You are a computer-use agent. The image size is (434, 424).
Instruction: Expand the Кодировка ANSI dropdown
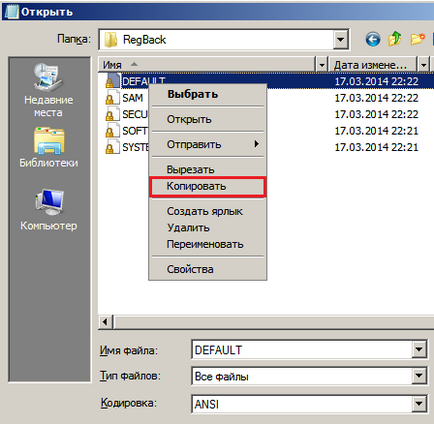tap(419, 404)
